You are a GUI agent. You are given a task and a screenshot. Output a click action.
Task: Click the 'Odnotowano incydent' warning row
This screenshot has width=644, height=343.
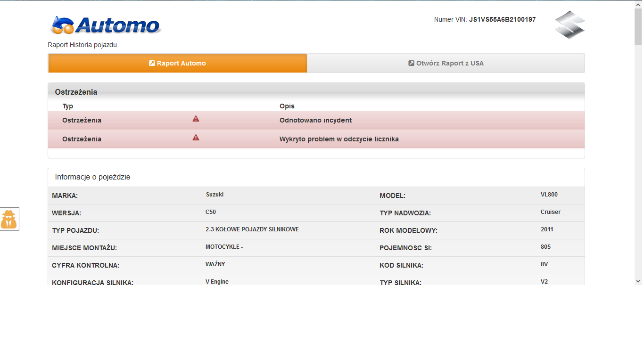(x=315, y=120)
